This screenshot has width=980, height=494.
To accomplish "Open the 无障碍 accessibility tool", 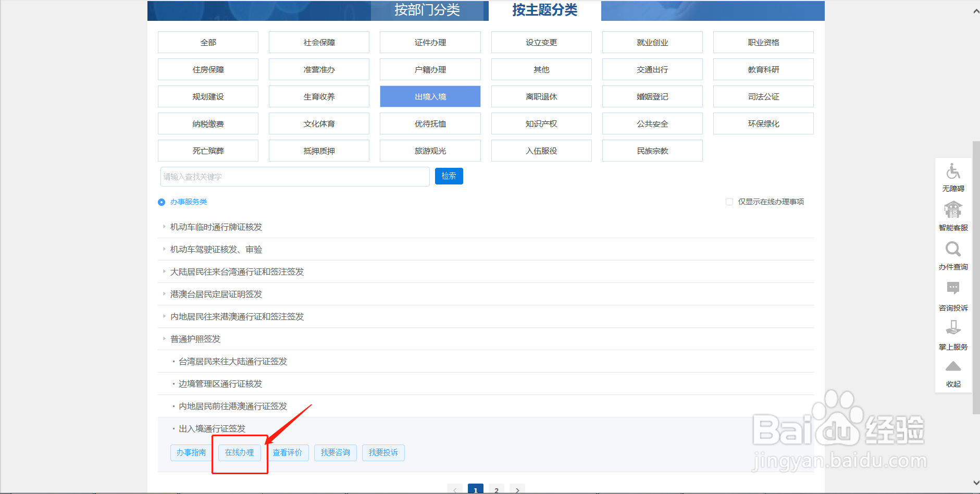I will (x=952, y=177).
